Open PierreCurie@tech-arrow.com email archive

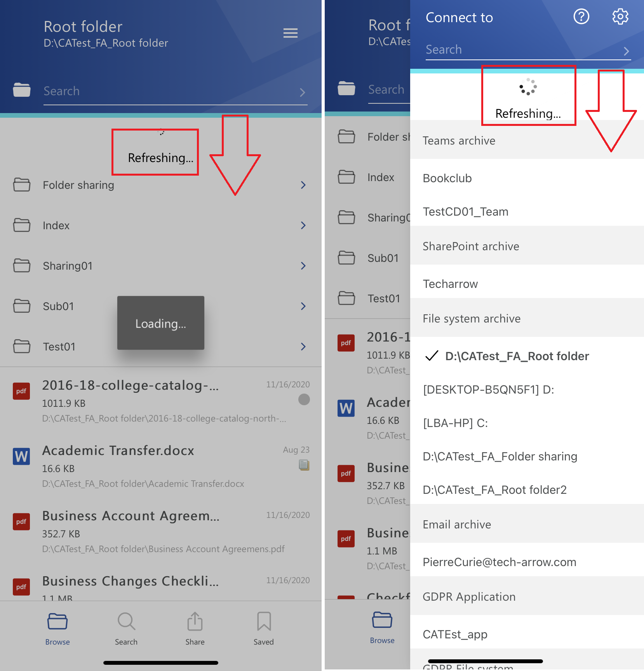point(499,562)
